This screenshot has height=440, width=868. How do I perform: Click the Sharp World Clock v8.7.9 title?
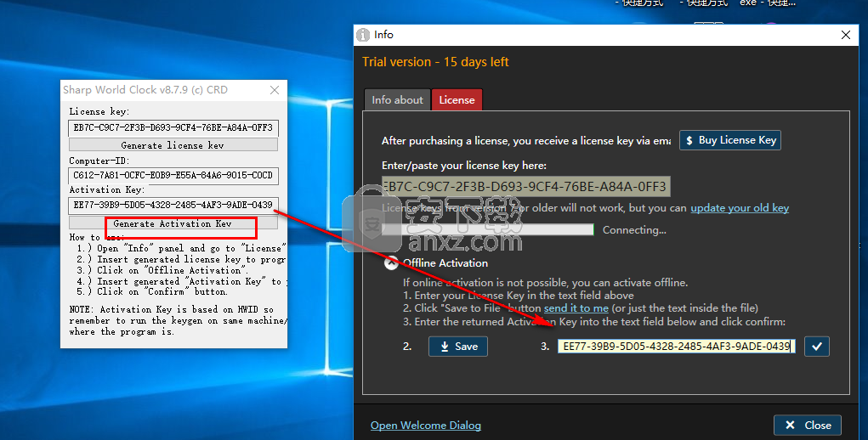[145, 90]
